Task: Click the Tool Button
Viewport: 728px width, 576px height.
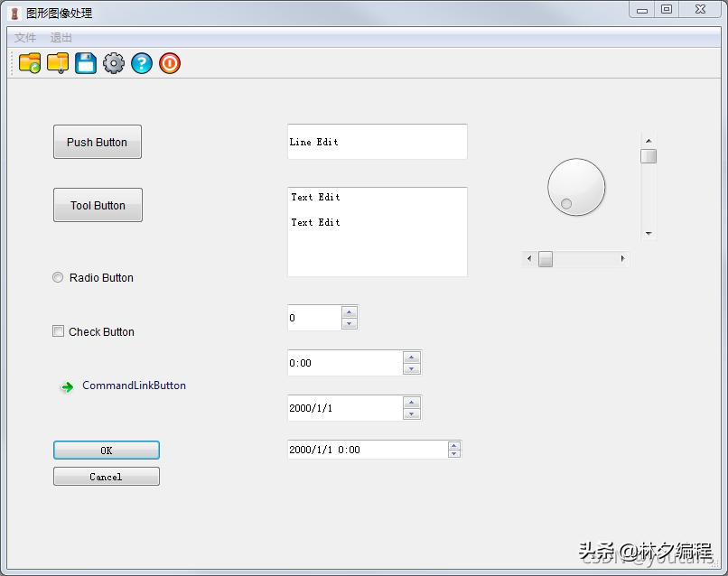Action: (98, 205)
